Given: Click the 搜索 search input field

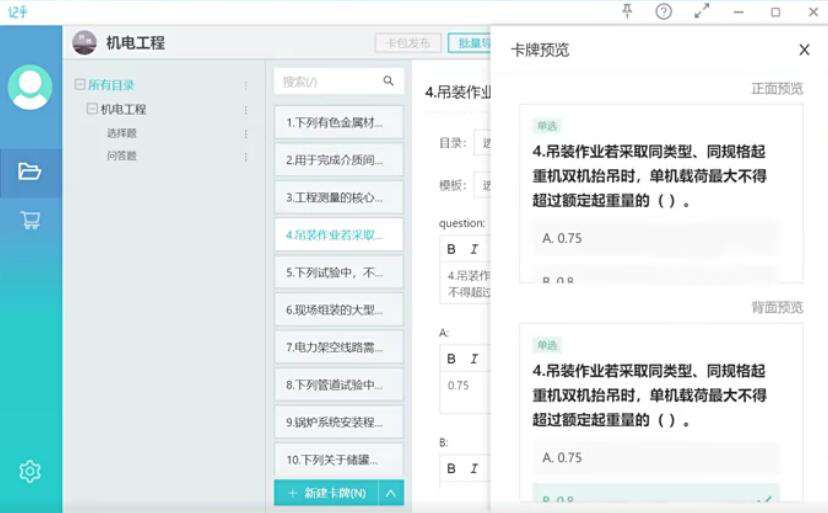Looking at the screenshot, I should click(x=328, y=81).
